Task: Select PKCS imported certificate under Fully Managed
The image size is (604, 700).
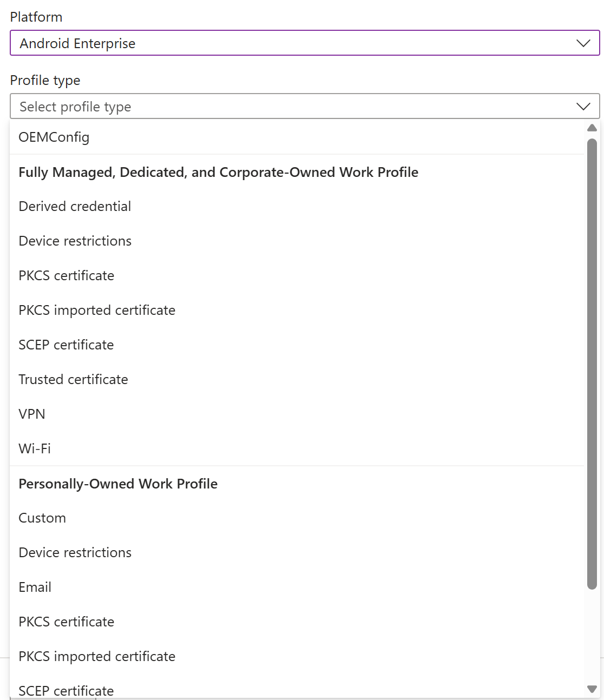Action: tap(97, 311)
